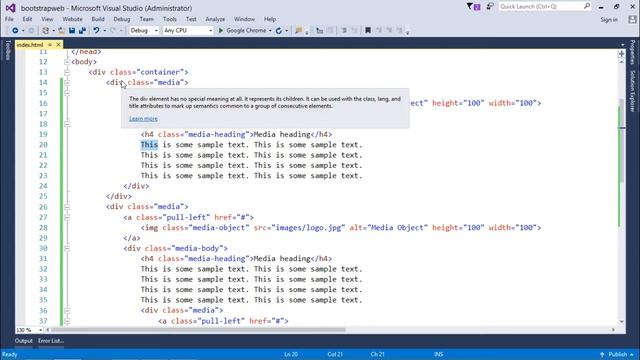The width and height of the screenshot is (640, 360).
Task: Open the Analyze menu
Action: [x=215, y=19]
